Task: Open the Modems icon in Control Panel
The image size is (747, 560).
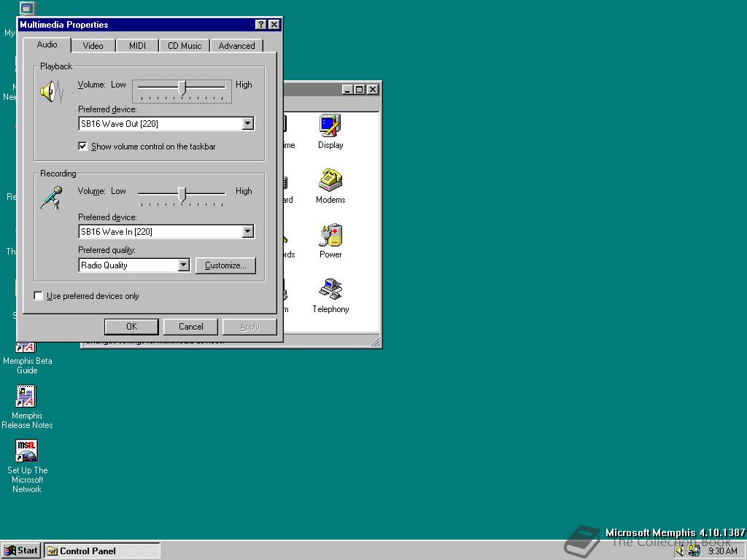Action: [x=330, y=186]
